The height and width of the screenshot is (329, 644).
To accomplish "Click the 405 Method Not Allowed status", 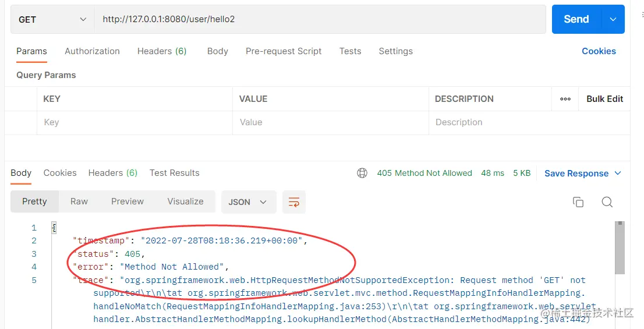I will [x=424, y=174].
